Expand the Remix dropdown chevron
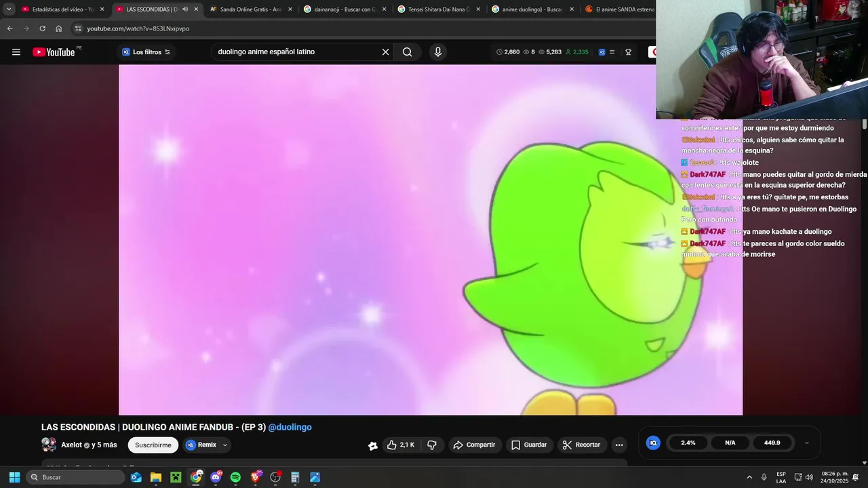Viewport: 868px width, 488px height. pyautogui.click(x=225, y=445)
